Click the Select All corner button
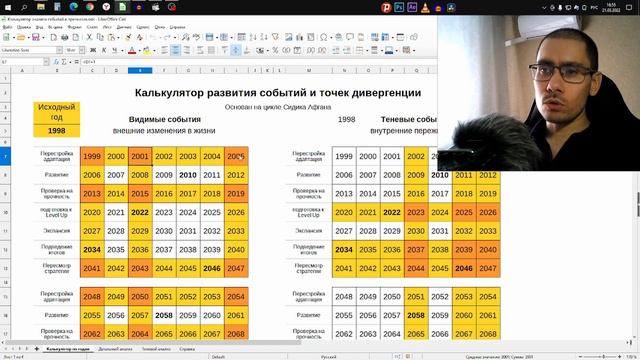The width and height of the screenshot is (640, 360). (x=5, y=70)
